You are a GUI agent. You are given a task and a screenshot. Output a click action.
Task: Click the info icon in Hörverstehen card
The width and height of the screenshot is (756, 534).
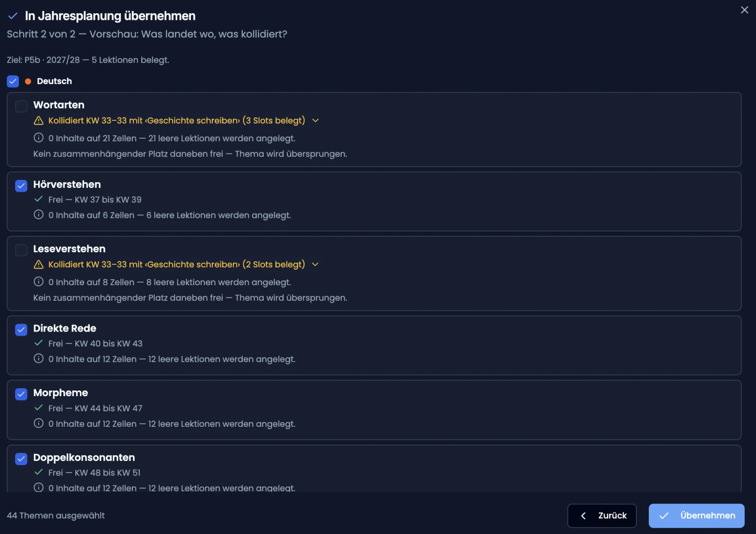[x=39, y=215]
